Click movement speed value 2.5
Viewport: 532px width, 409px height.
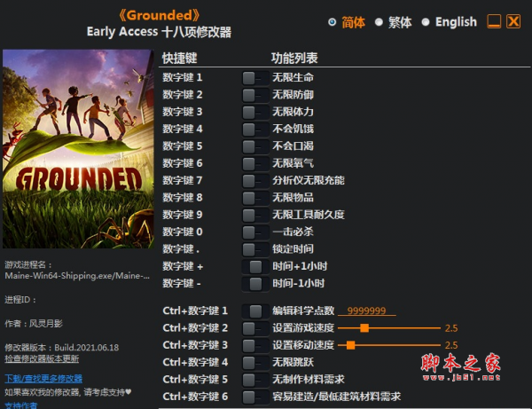click(x=451, y=345)
